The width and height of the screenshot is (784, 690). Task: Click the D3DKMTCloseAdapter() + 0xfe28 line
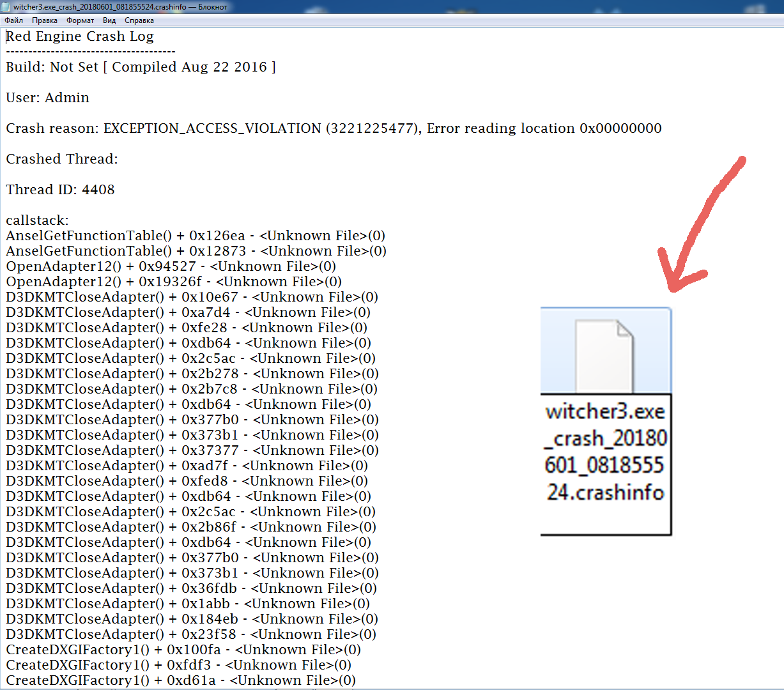pos(187,328)
